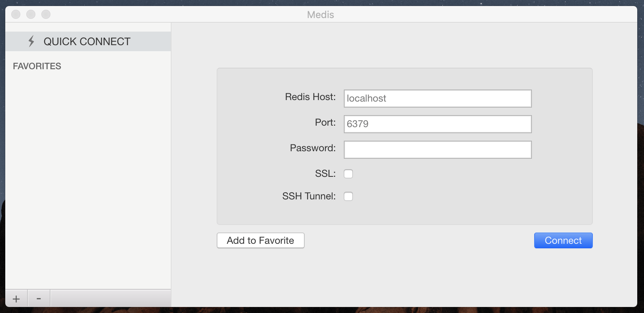
Task: Click the empty Password field
Action: click(x=437, y=149)
